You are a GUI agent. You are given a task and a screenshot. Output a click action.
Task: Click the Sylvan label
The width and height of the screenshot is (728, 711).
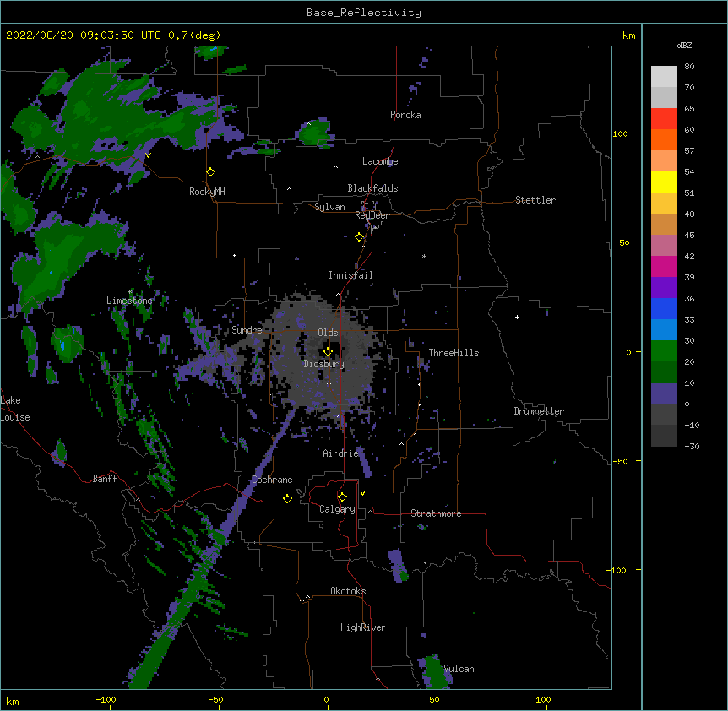click(329, 207)
